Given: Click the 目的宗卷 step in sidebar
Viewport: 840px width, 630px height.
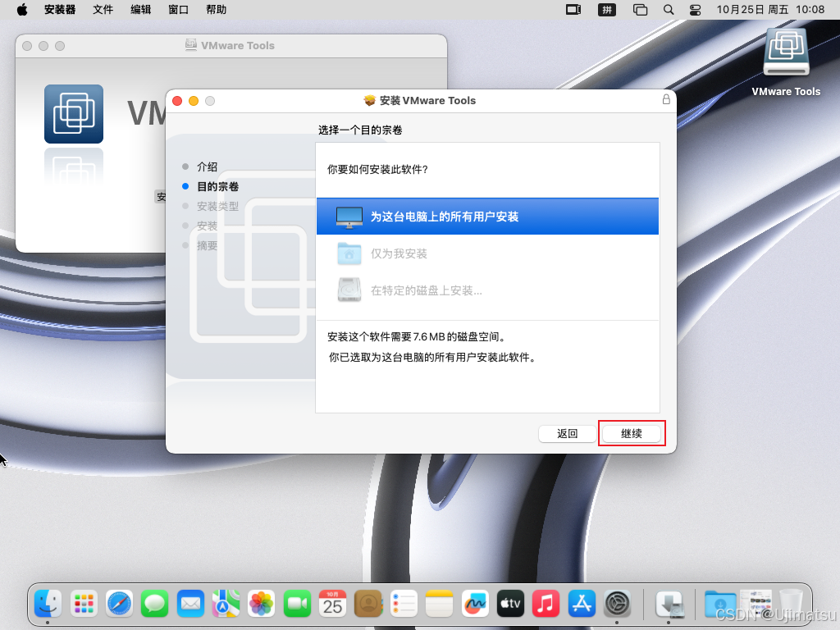Looking at the screenshot, I should [x=217, y=186].
